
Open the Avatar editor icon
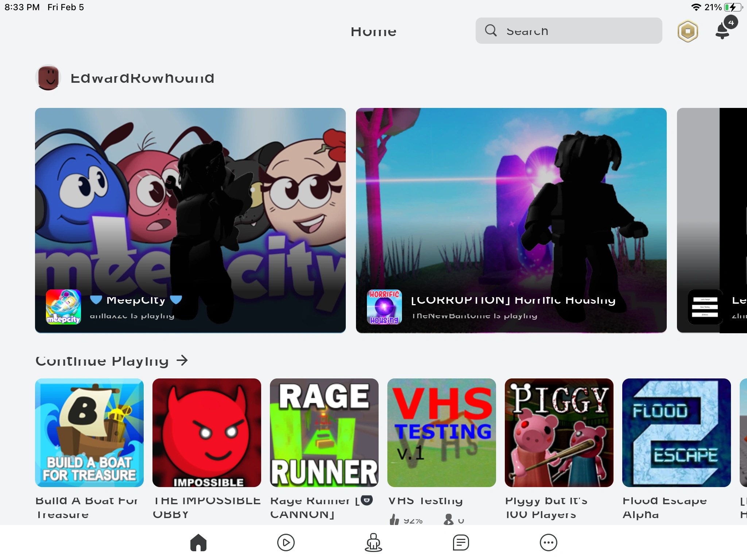pos(373,542)
